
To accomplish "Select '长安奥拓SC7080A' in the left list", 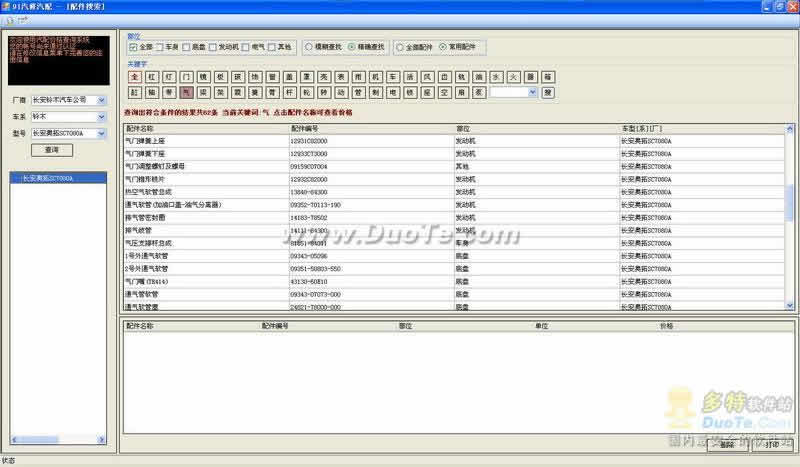I will [58, 178].
